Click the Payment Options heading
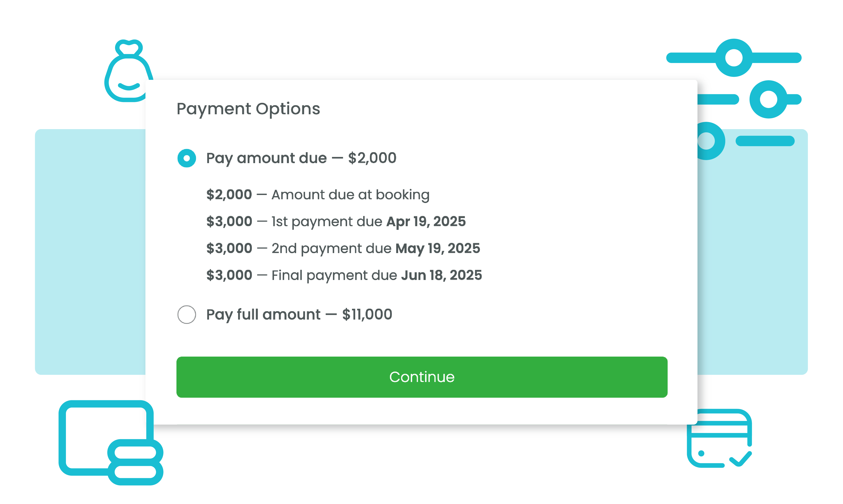The height and width of the screenshot is (504, 843). [248, 109]
